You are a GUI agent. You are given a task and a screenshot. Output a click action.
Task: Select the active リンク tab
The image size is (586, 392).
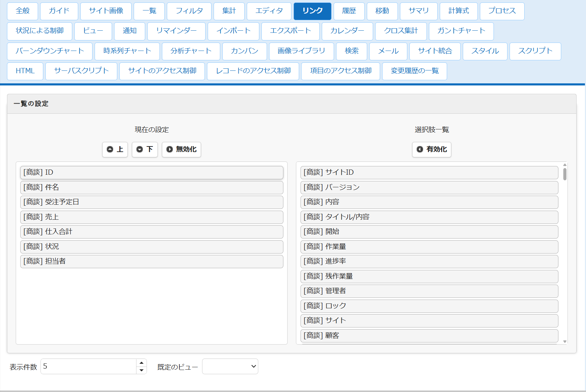click(312, 11)
